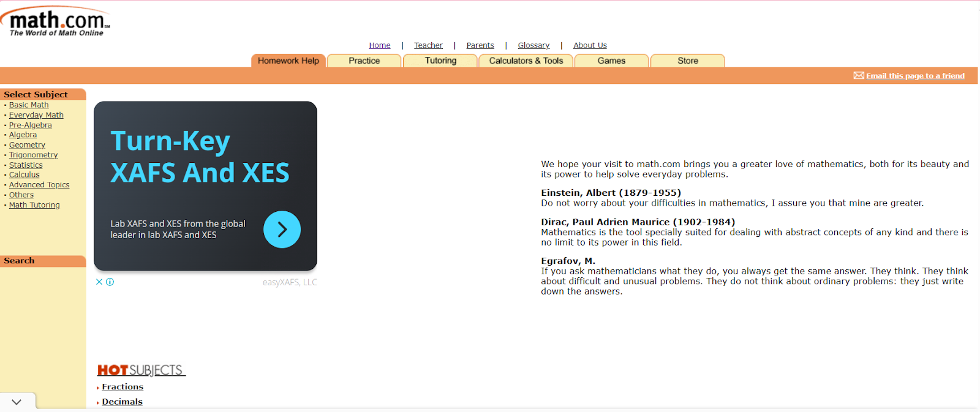Click the Dirac, Paul Adrien Maurice heading

pyautogui.click(x=638, y=222)
